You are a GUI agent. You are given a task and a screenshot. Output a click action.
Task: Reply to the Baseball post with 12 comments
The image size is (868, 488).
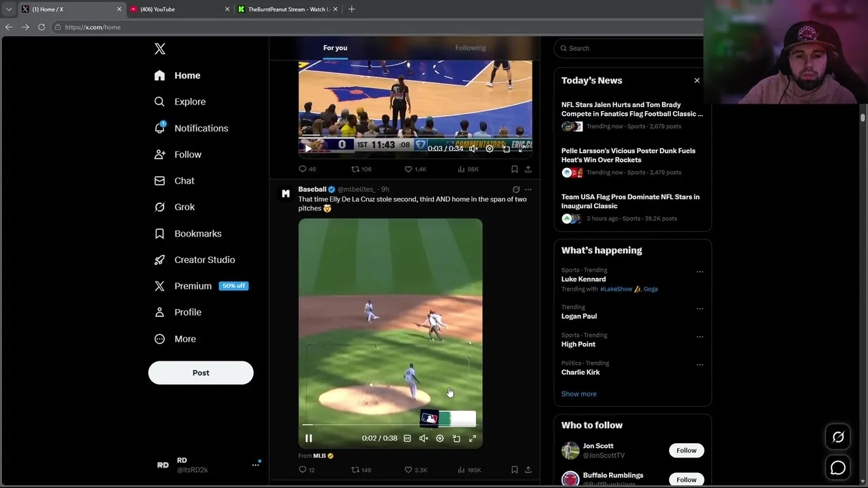[x=307, y=470]
